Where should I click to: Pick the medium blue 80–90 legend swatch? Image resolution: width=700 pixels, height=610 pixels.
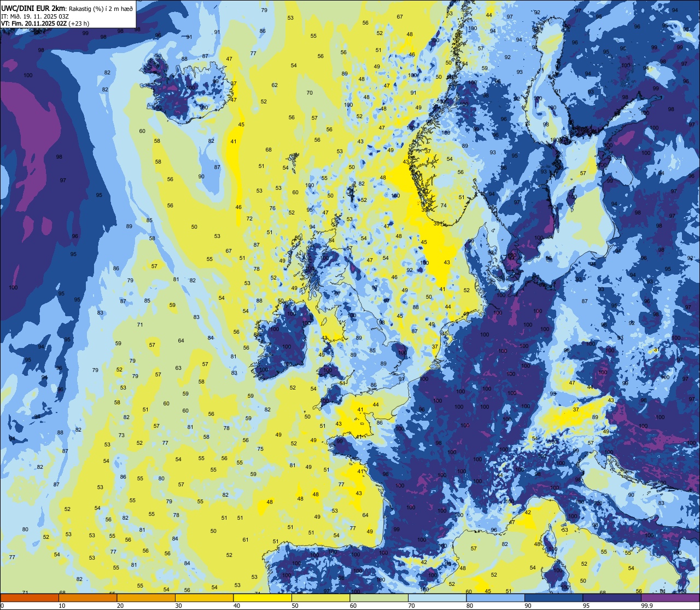coord(495,598)
